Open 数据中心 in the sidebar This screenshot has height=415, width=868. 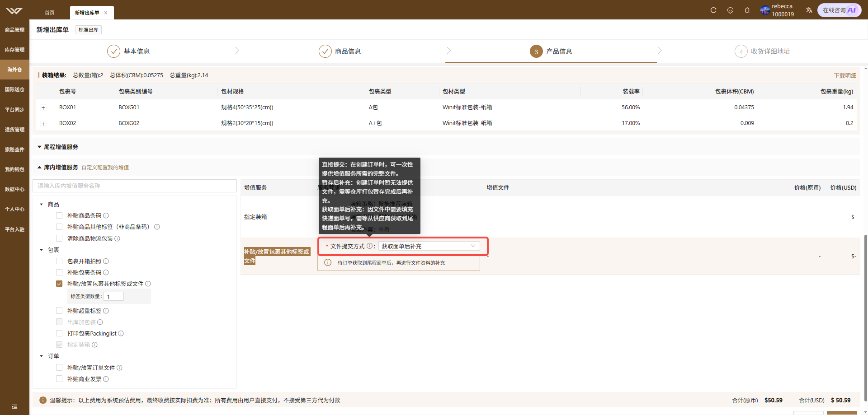pos(14,189)
